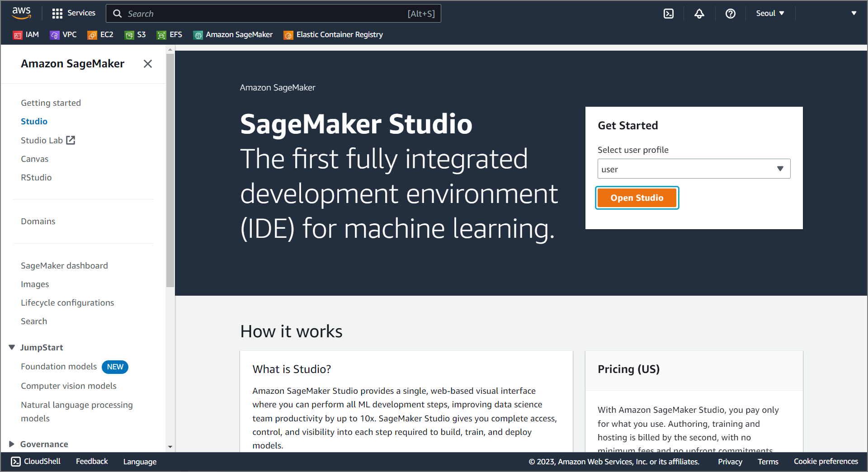Open Search in the sidebar
The height and width of the screenshot is (472, 868).
pyautogui.click(x=34, y=321)
